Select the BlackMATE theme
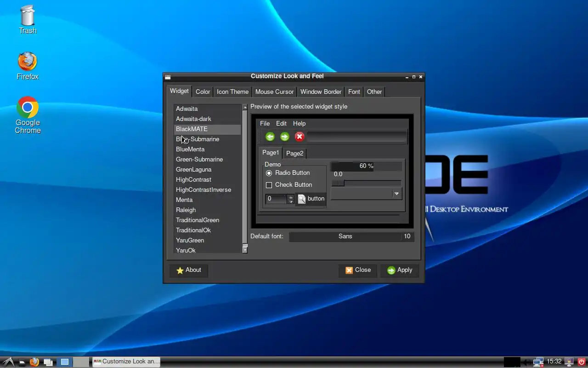 click(x=207, y=129)
